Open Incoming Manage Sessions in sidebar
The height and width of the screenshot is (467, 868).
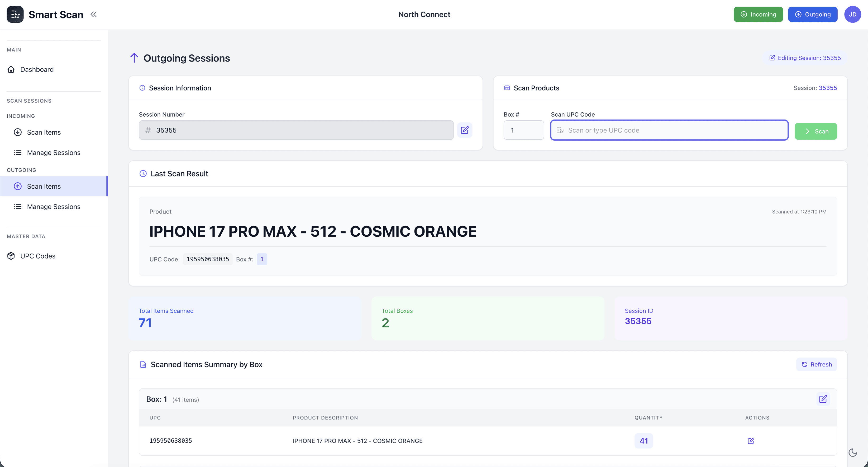54,152
